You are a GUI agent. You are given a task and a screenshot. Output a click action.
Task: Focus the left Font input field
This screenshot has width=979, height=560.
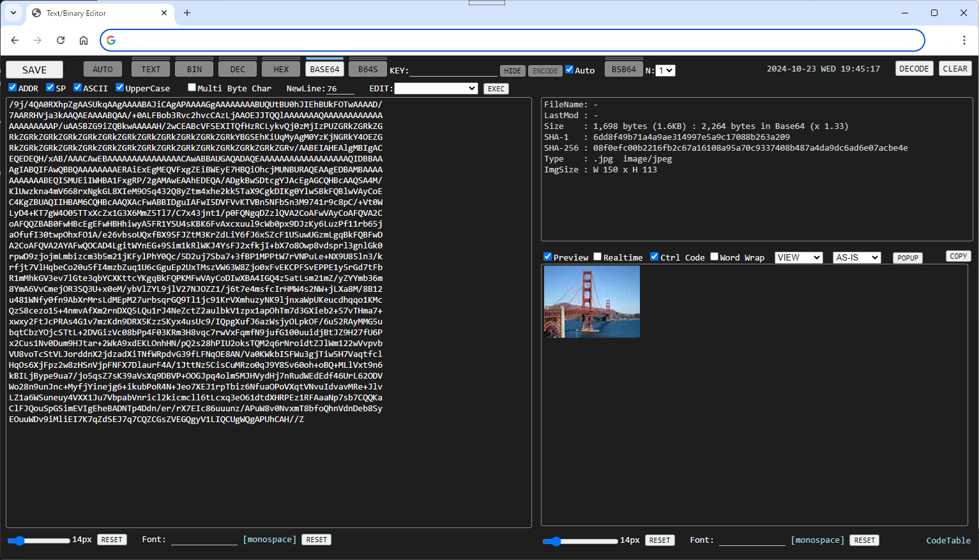(x=204, y=540)
